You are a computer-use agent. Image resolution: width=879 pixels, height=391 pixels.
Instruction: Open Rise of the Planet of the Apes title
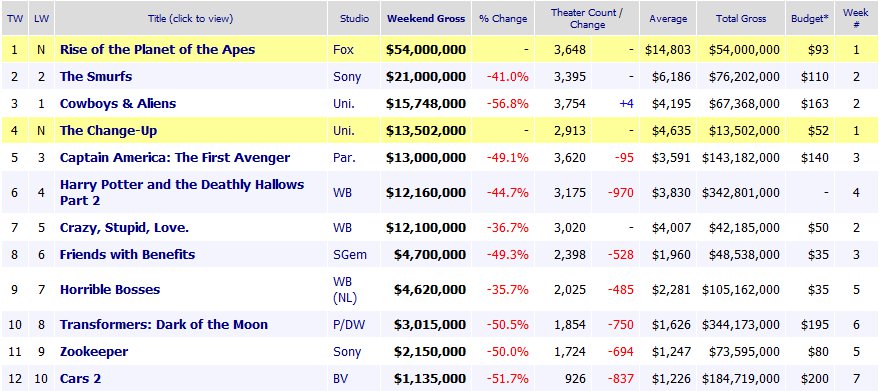pos(157,49)
